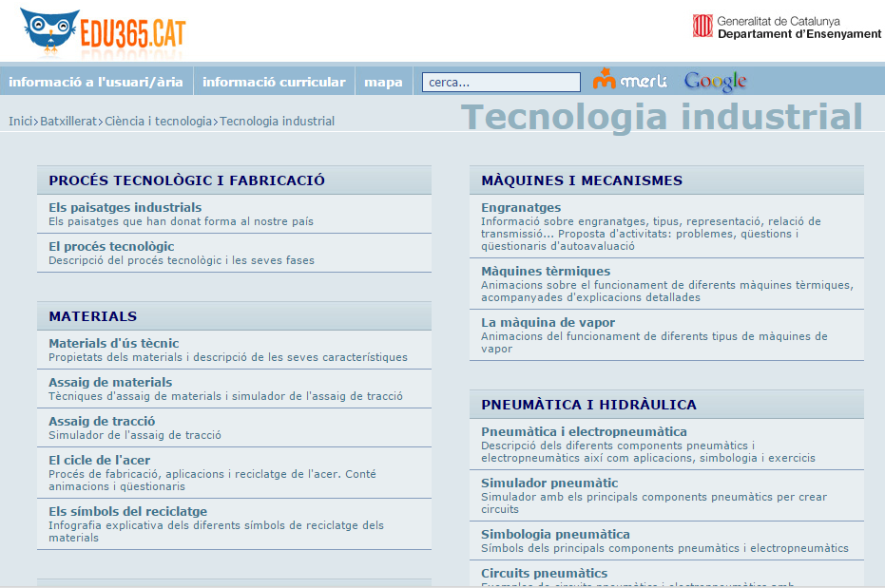Image resolution: width=885 pixels, height=588 pixels.
Task: Open the Merlí search icon
Action: pos(629,81)
